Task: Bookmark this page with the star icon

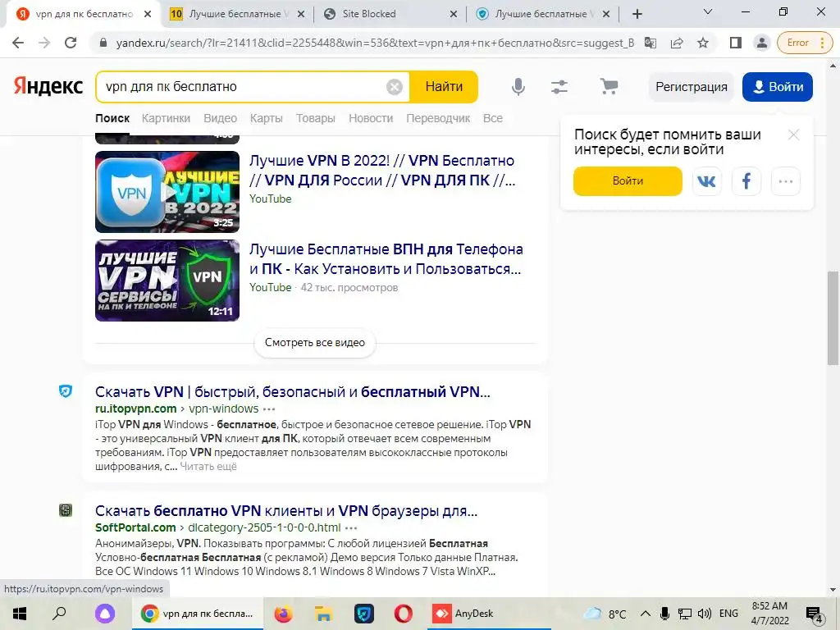Action: pos(703,43)
